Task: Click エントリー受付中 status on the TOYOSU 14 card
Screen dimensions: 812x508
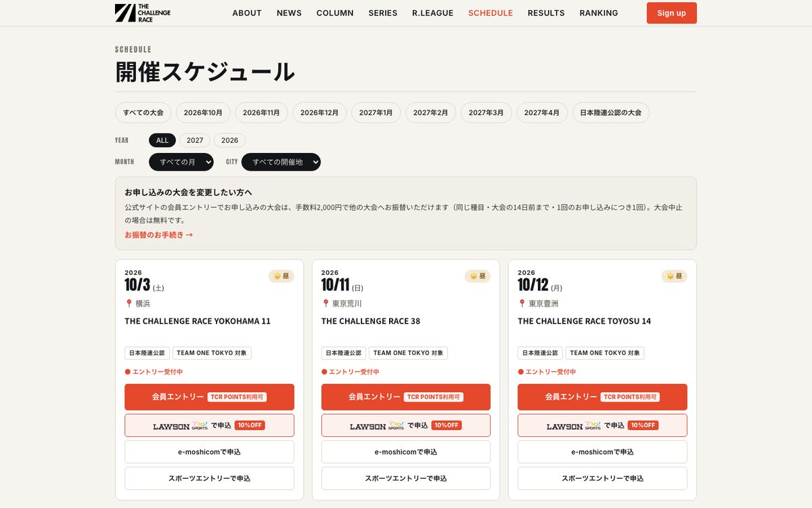Action: click(547, 372)
